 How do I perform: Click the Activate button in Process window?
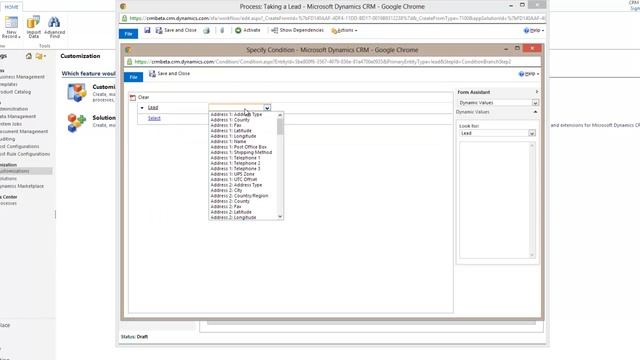248,30
